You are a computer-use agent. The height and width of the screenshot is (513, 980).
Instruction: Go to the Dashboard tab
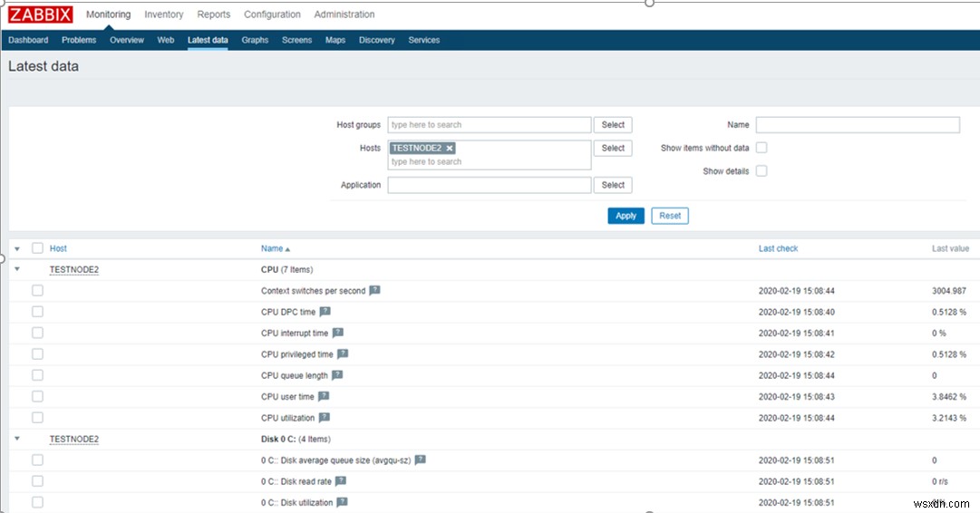(x=28, y=40)
